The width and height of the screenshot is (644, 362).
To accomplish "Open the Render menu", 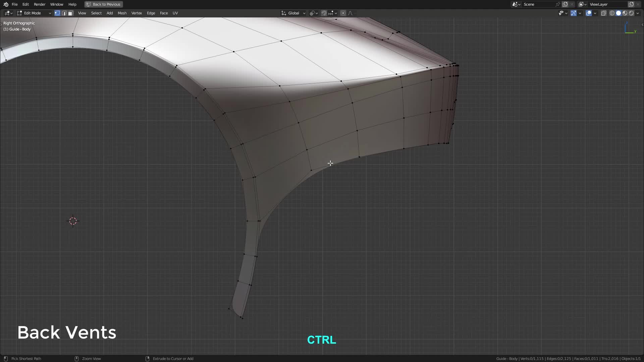I will point(40,4).
